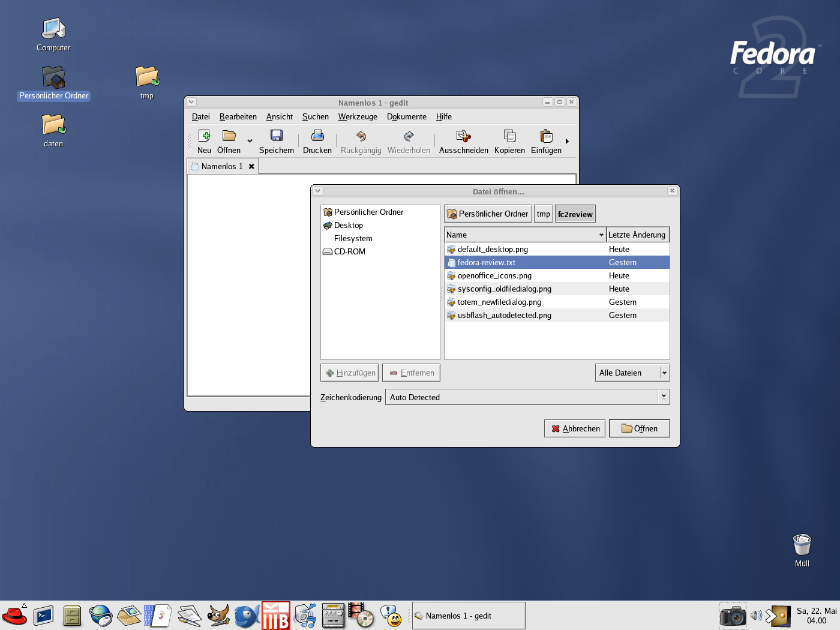Click the Ausschneiden (cut) toolbar icon
Screen dimensions: 840x630
(x=463, y=141)
